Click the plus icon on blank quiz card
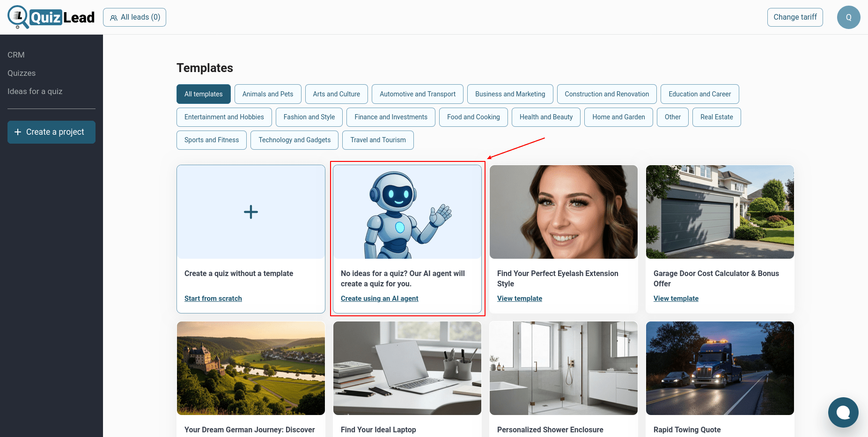 click(251, 212)
